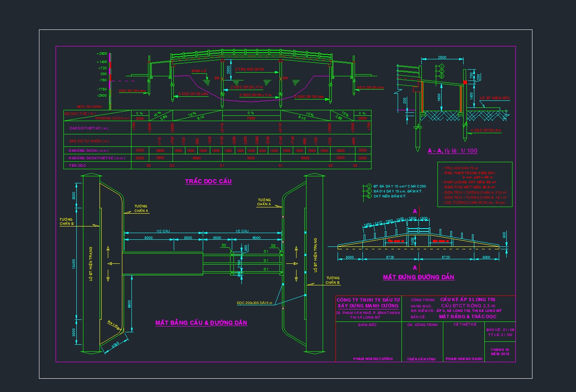576x392 pixels.
Task: Select legend line 'ĐÁ 0*4 DÀY 15 cm, ĐẦM KỸ.'
Action: click(398, 191)
